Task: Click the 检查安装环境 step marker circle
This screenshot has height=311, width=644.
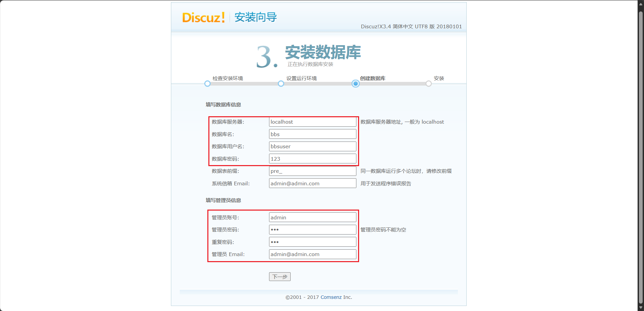Action: point(207,84)
